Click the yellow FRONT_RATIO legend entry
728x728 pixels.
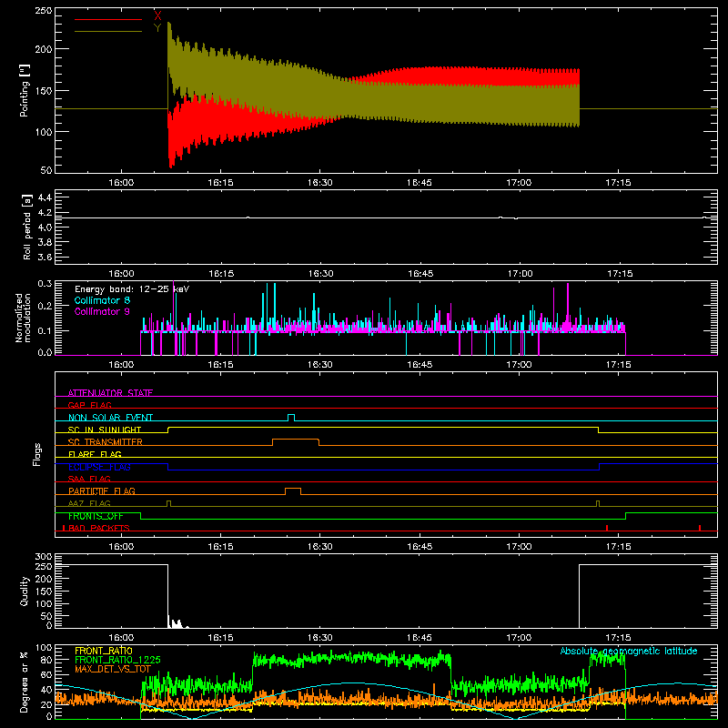104,651
